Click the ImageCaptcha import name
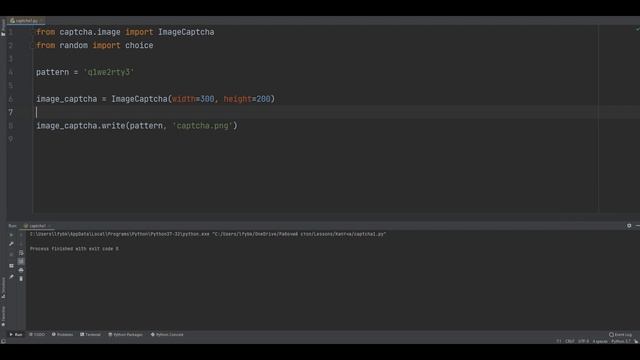The image size is (640, 360). [x=186, y=32]
